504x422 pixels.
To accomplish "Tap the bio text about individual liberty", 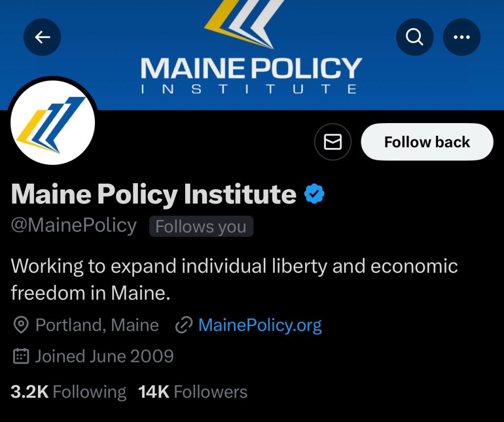I will click(234, 279).
